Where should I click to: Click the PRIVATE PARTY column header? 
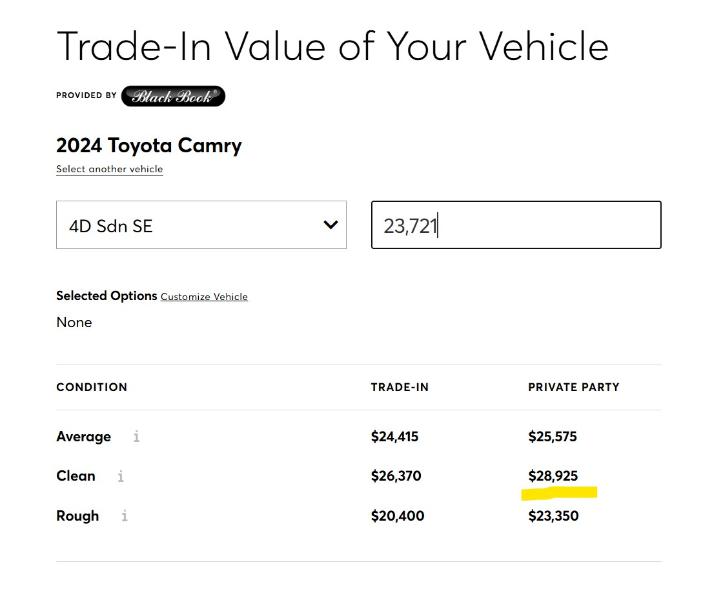(573, 387)
